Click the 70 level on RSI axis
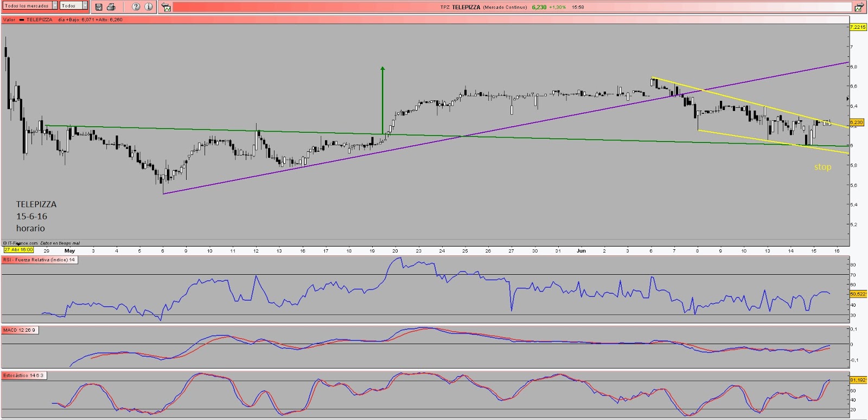The height and width of the screenshot is (420, 868). tap(853, 275)
